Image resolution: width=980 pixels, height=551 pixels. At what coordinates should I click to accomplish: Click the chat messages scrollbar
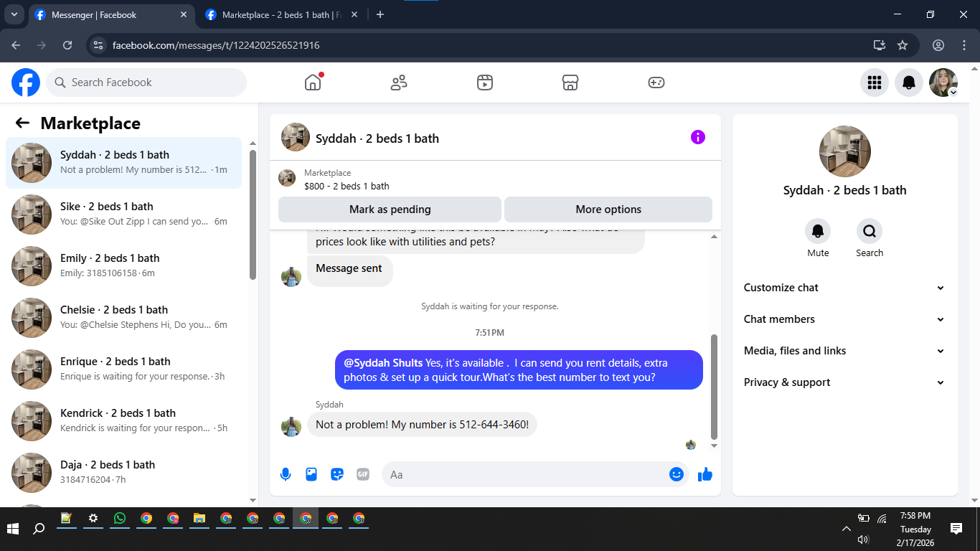pyautogui.click(x=714, y=387)
